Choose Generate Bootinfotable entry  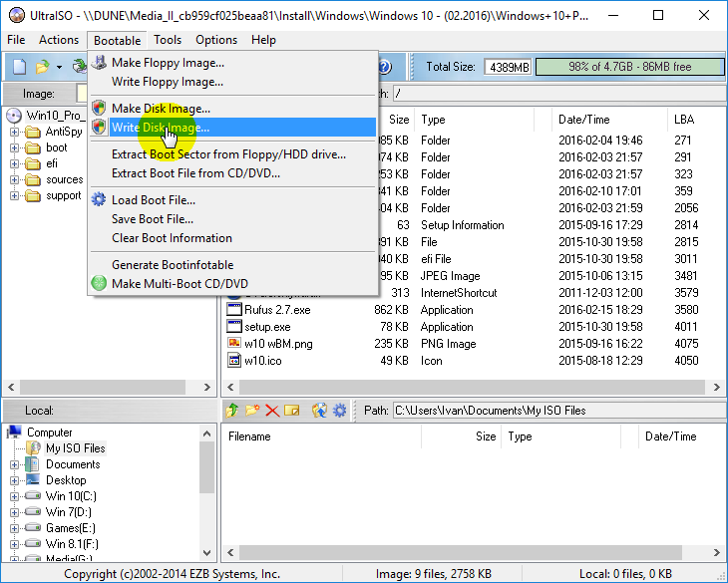[x=233, y=265]
